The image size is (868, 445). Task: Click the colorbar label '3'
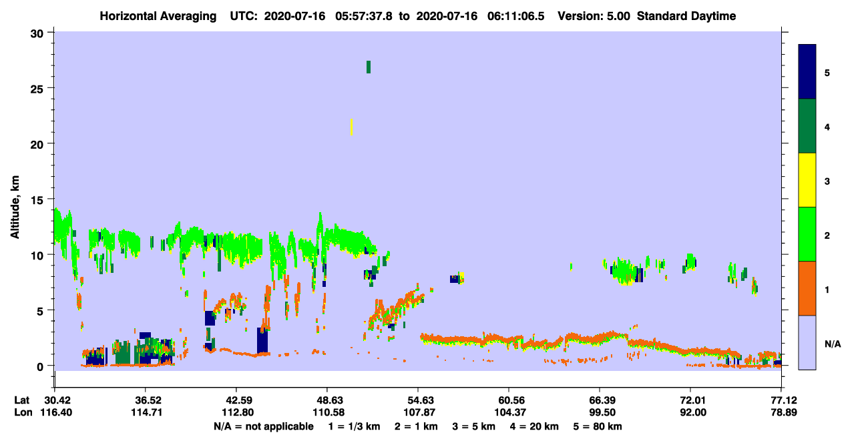[x=827, y=181]
